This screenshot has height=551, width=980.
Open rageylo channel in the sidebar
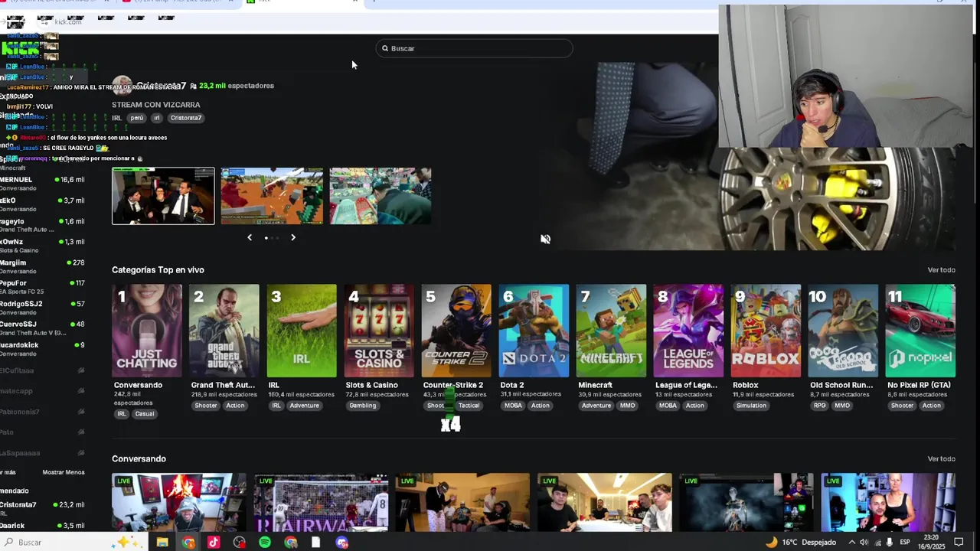coord(43,225)
